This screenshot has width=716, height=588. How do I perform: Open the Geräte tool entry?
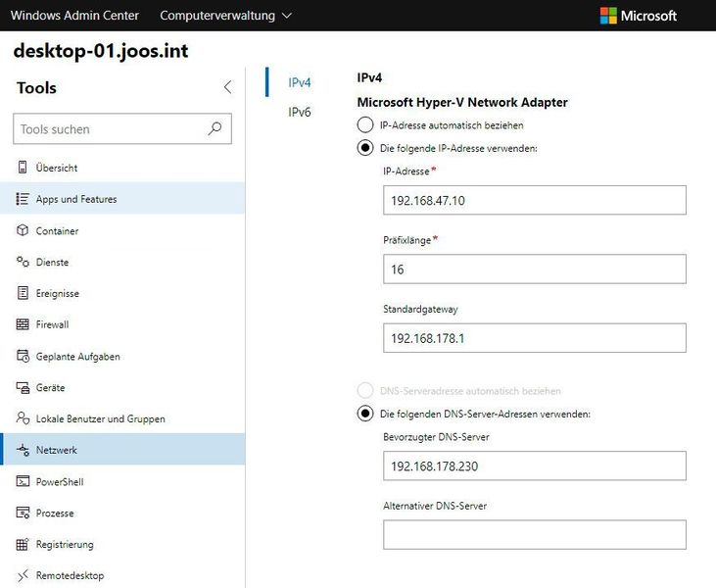(x=122, y=387)
